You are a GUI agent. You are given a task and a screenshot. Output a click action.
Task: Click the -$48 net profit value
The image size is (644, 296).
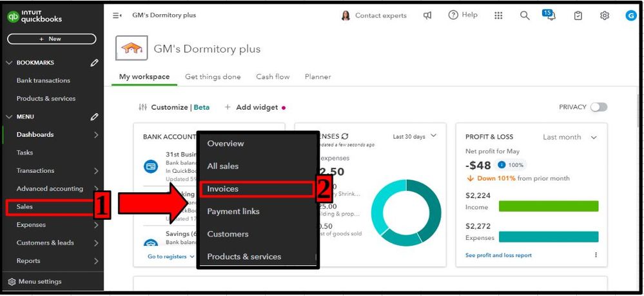click(x=478, y=165)
